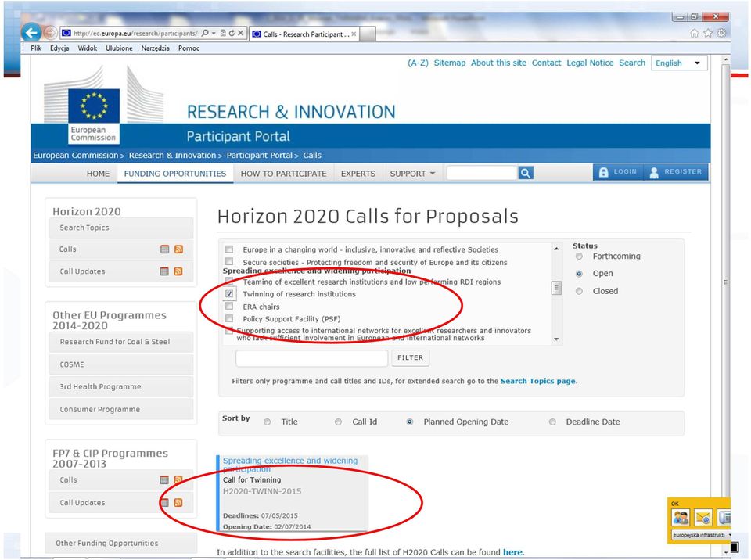
Task: Click the REGISTER user button
Action: click(675, 172)
